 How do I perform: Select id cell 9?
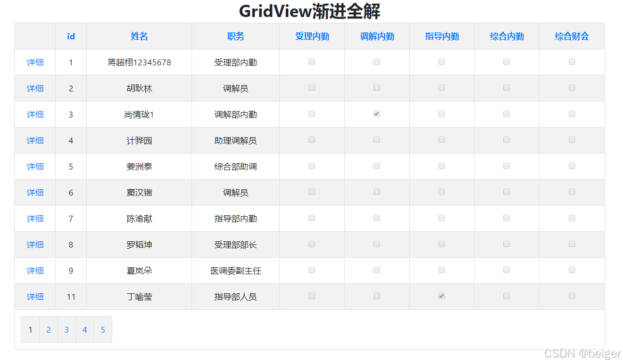tap(71, 270)
